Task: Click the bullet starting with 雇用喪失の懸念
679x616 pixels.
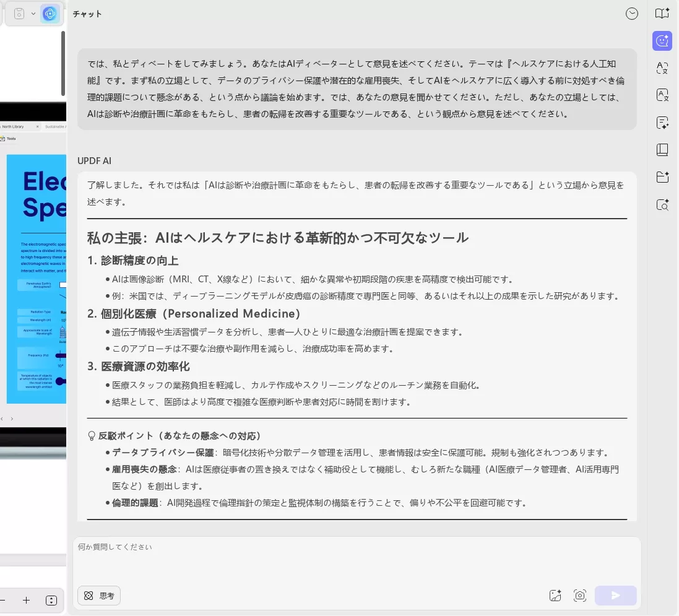Action: [362, 478]
